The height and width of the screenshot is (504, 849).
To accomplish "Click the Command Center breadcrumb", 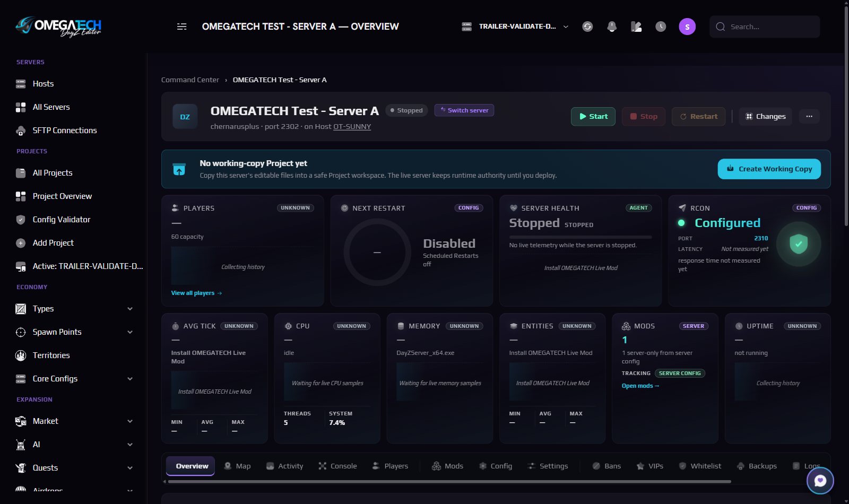I will coord(190,80).
